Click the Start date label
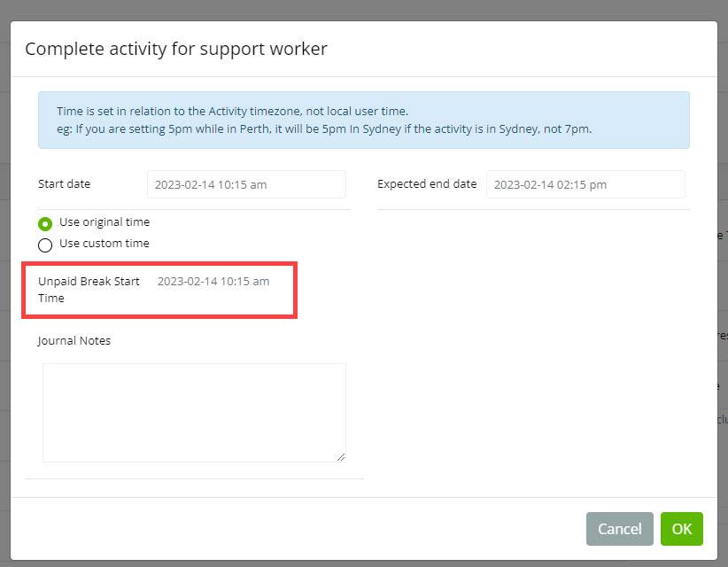728x567 pixels. [64, 184]
